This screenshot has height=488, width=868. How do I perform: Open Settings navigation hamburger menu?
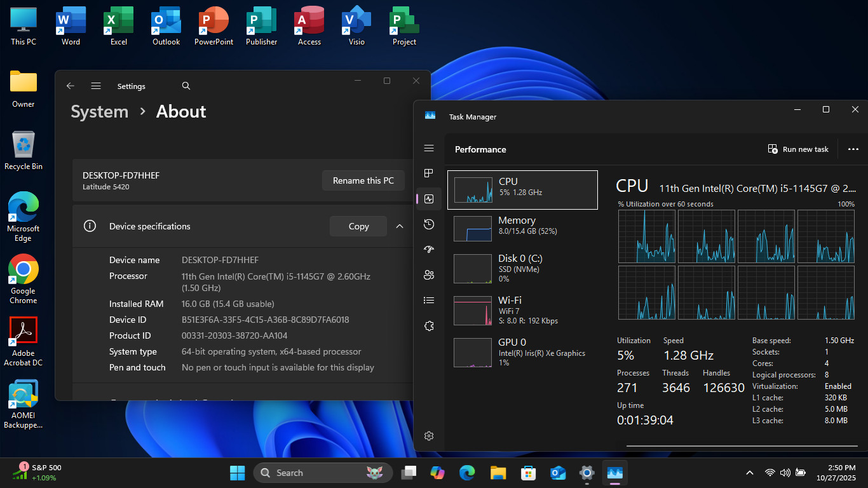pyautogui.click(x=96, y=86)
